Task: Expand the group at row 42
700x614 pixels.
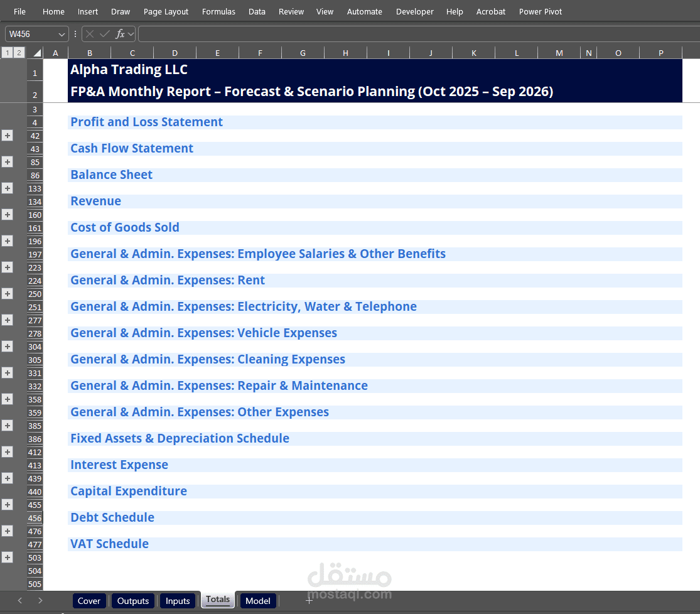Action: tap(7, 136)
